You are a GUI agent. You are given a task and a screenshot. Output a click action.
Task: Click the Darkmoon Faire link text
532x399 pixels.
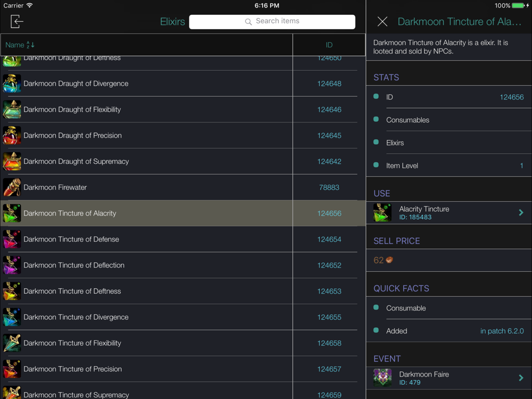[x=424, y=374]
